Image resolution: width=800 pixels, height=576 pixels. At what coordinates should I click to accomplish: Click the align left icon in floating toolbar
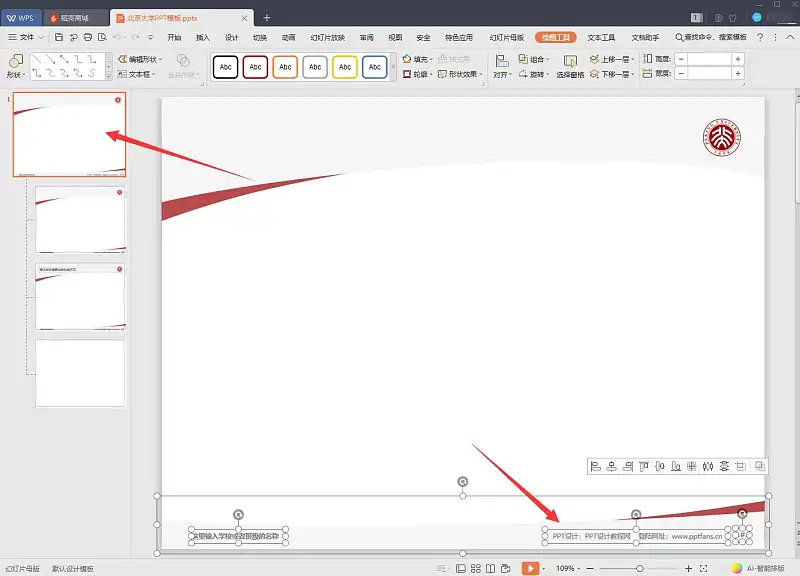click(x=596, y=466)
